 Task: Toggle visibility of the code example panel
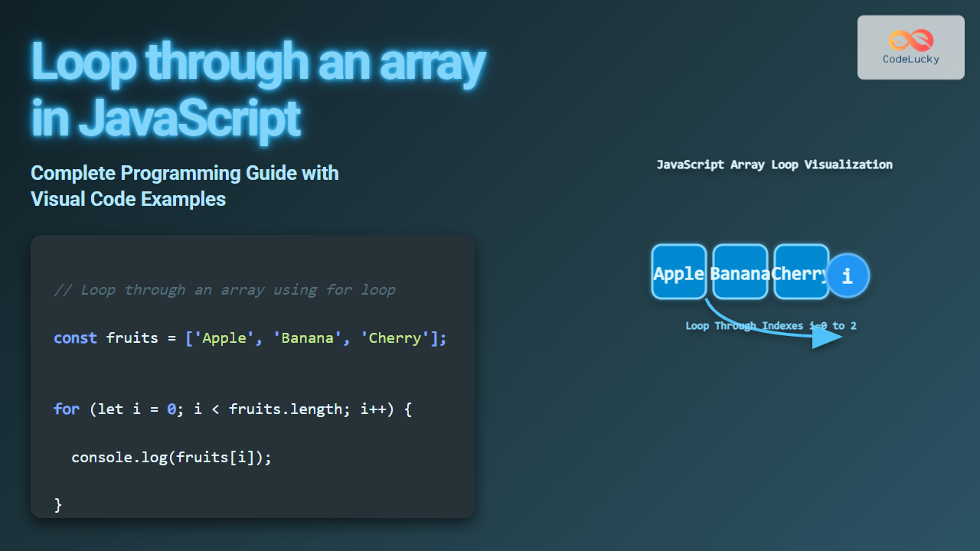coord(253,375)
